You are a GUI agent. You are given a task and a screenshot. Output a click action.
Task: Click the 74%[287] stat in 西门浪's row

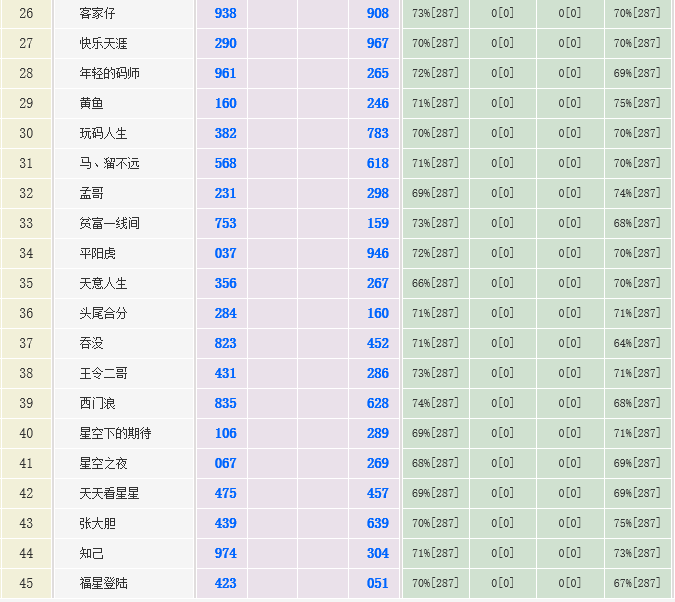[435, 403]
